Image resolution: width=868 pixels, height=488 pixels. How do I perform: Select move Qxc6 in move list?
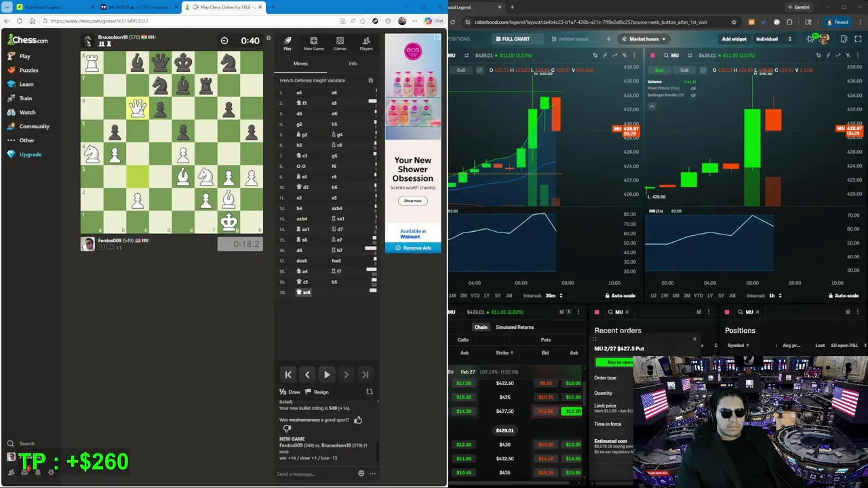[304, 292]
